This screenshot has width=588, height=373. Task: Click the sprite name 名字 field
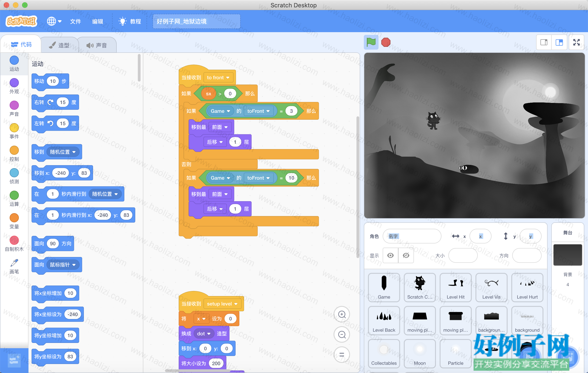pyautogui.click(x=412, y=236)
